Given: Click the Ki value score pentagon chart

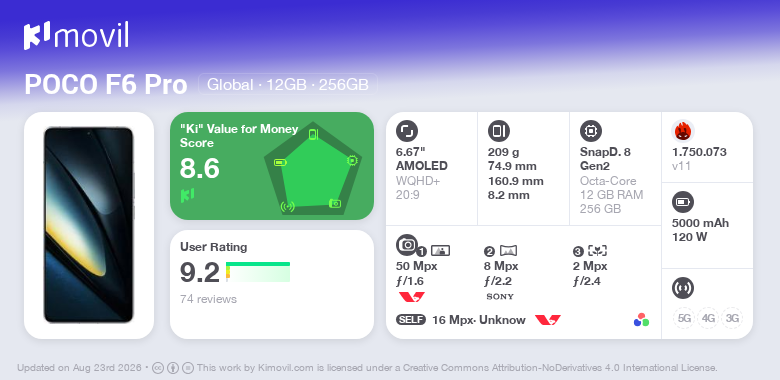Looking at the screenshot, I should (313, 168).
